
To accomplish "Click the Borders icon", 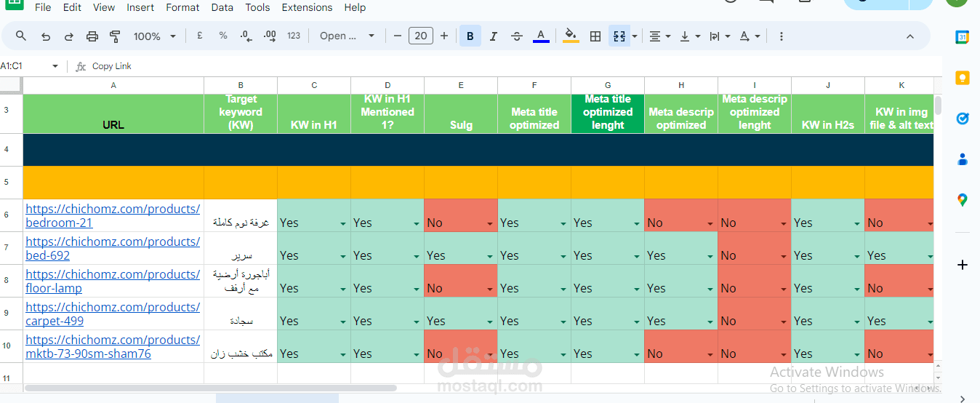I will pyautogui.click(x=595, y=36).
